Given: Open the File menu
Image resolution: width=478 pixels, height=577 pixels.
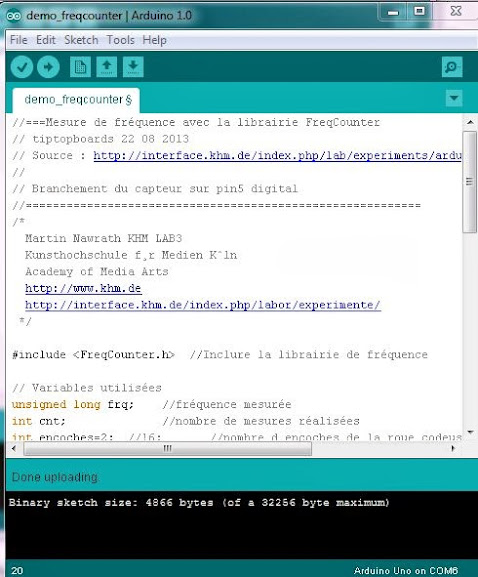Looking at the screenshot, I should point(18,40).
